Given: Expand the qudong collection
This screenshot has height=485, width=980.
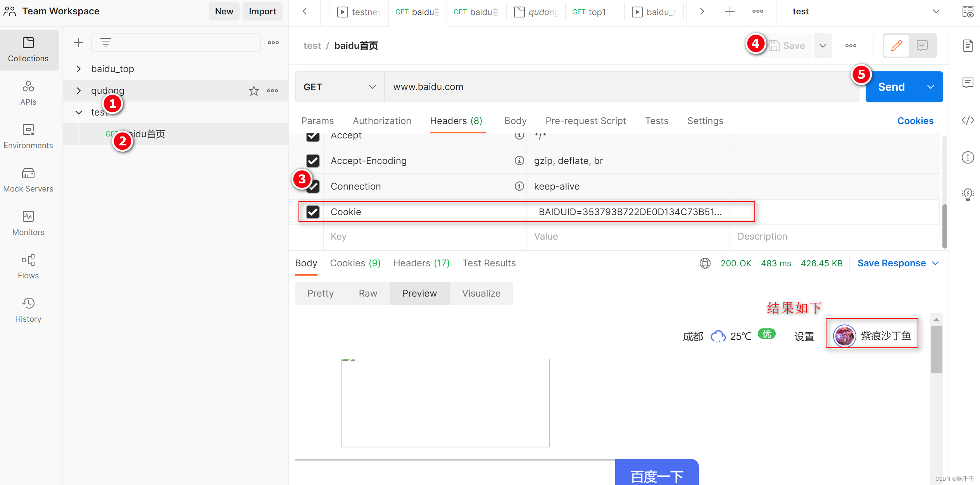Looking at the screenshot, I should 79,91.
